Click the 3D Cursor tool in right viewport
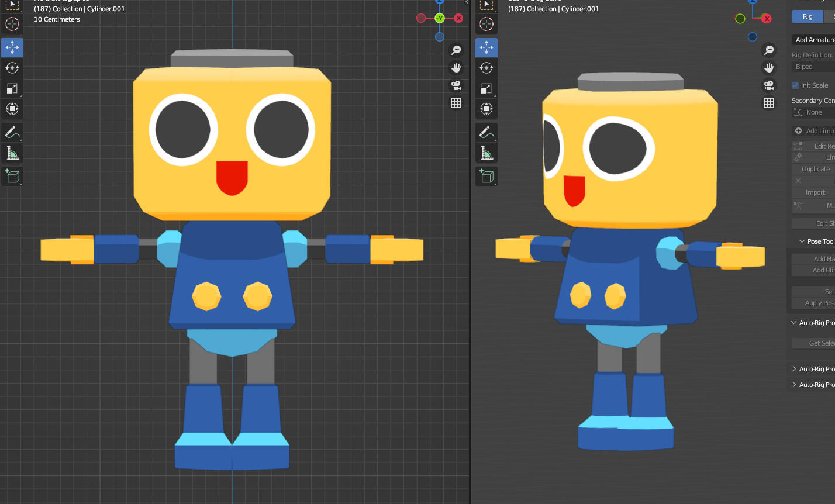Screen dimensions: 835x504 pyautogui.click(x=486, y=24)
